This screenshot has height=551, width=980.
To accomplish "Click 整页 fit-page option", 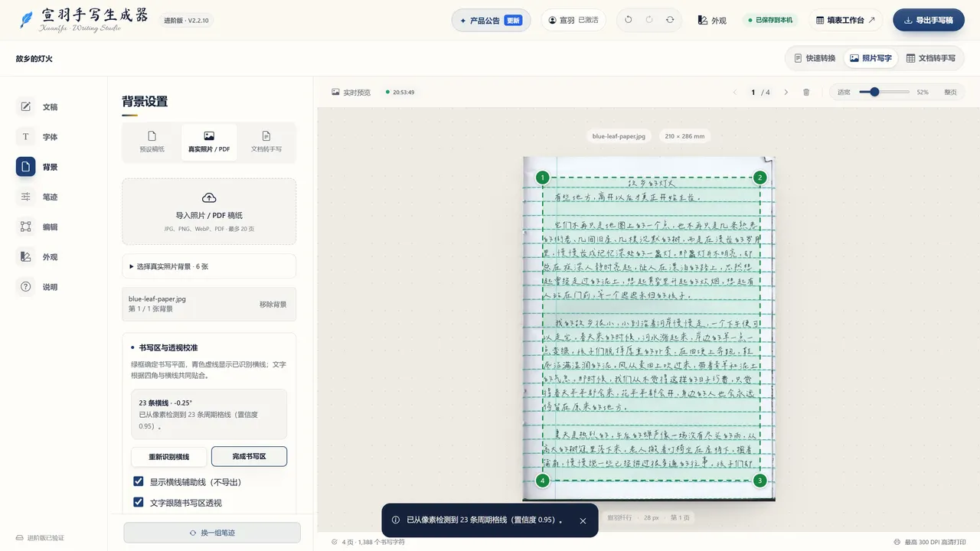I will pyautogui.click(x=950, y=92).
